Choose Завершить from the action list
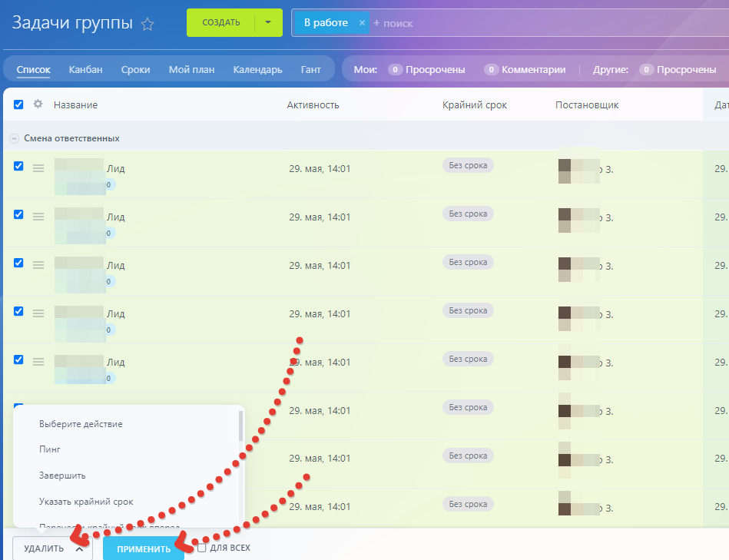 coord(62,476)
